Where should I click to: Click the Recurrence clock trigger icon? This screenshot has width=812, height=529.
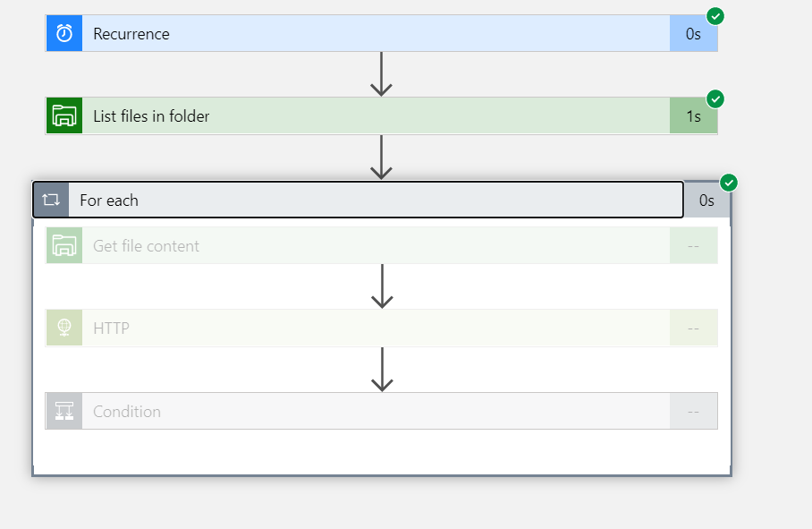click(x=64, y=34)
